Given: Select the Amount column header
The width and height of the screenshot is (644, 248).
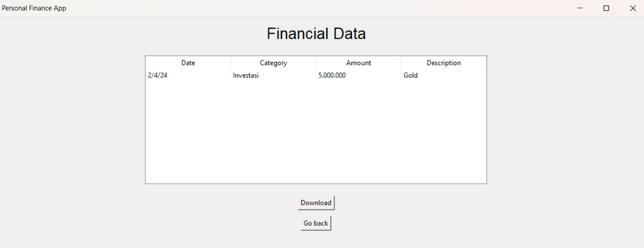Looking at the screenshot, I should 358,63.
